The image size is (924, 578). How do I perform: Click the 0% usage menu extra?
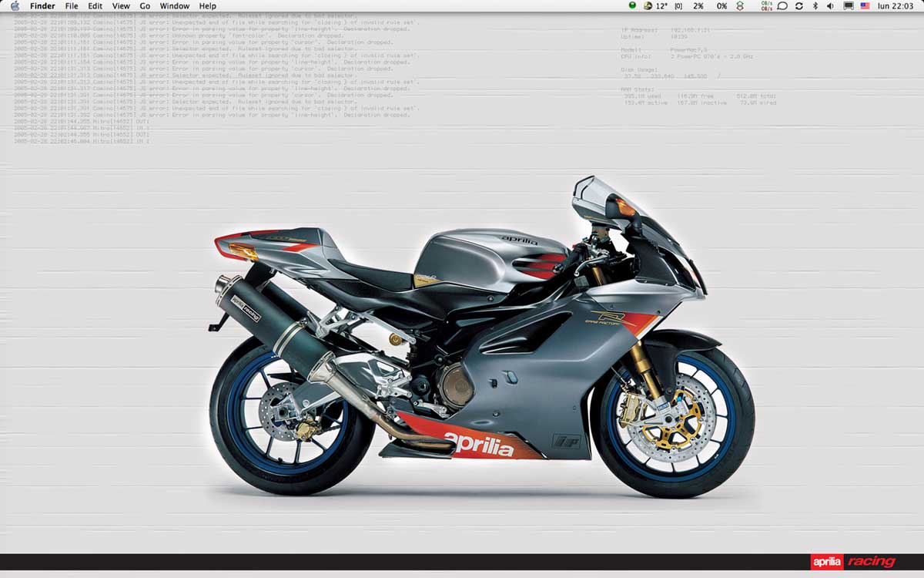721,5
